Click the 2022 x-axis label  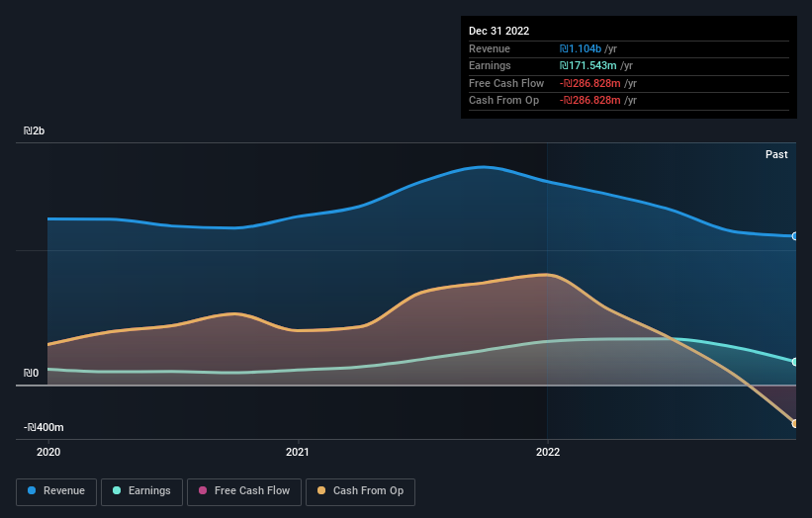tap(548, 452)
